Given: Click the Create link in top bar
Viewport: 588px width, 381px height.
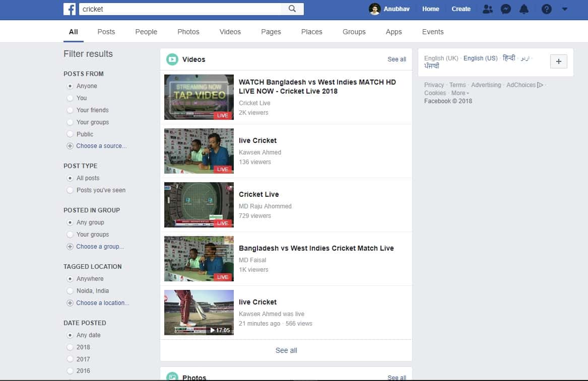Looking at the screenshot, I should [x=461, y=9].
